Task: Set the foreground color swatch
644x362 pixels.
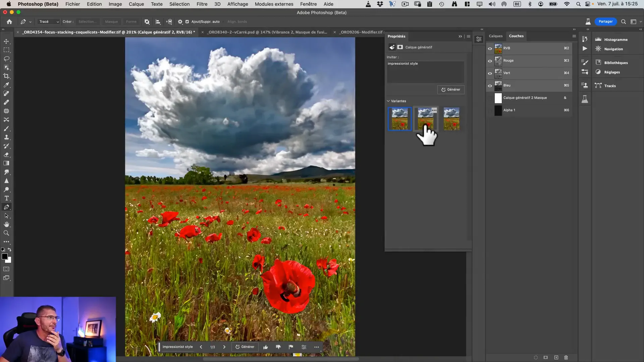Action: (x=5, y=256)
